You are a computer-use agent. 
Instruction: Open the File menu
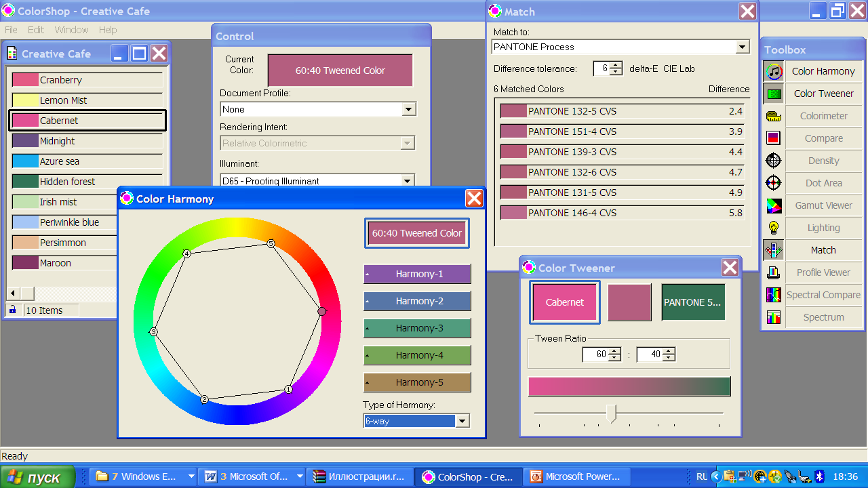coord(11,30)
